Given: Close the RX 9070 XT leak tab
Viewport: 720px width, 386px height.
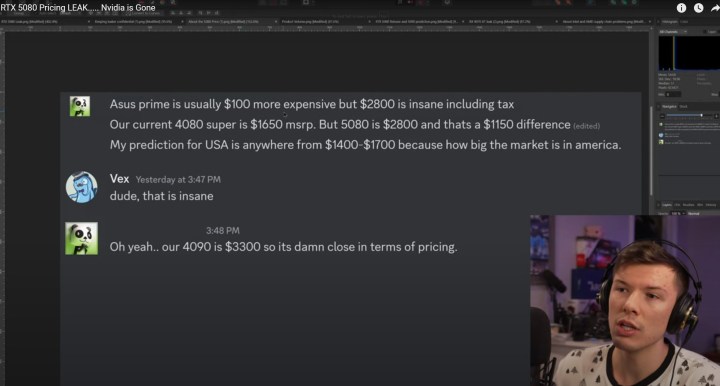Looking at the screenshot, I should click(557, 22).
